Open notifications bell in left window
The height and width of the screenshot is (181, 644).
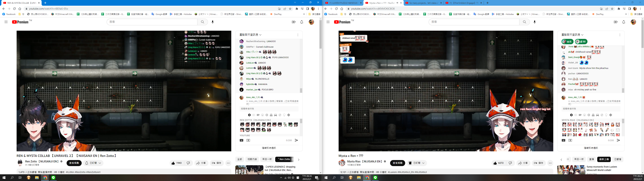click(302, 22)
